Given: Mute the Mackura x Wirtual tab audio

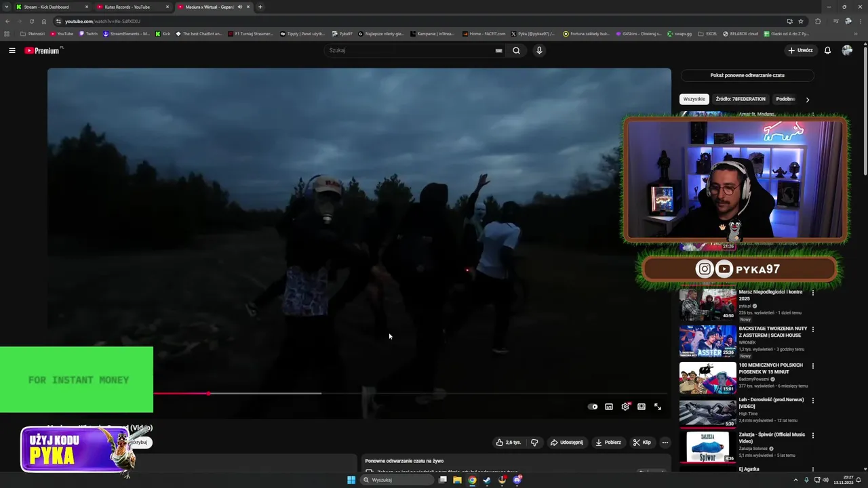Looking at the screenshot, I should click(239, 7).
